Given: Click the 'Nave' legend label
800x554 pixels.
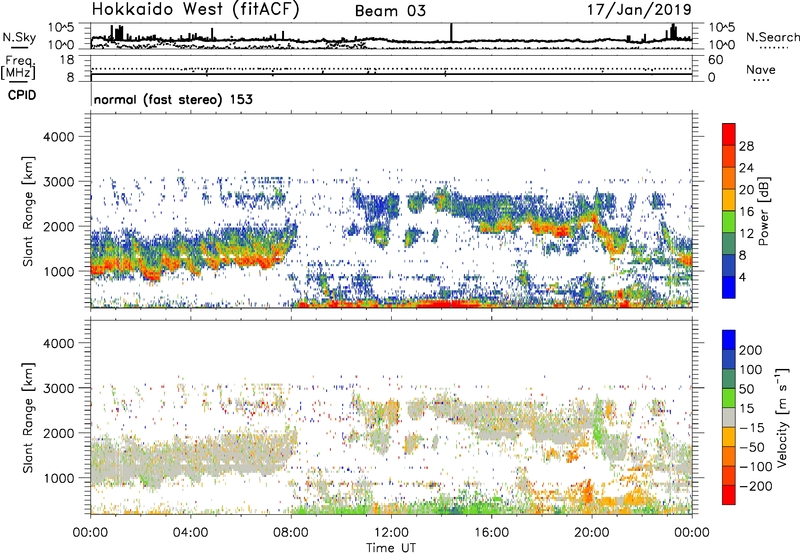Looking at the screenshot, I should click(761, 70).
